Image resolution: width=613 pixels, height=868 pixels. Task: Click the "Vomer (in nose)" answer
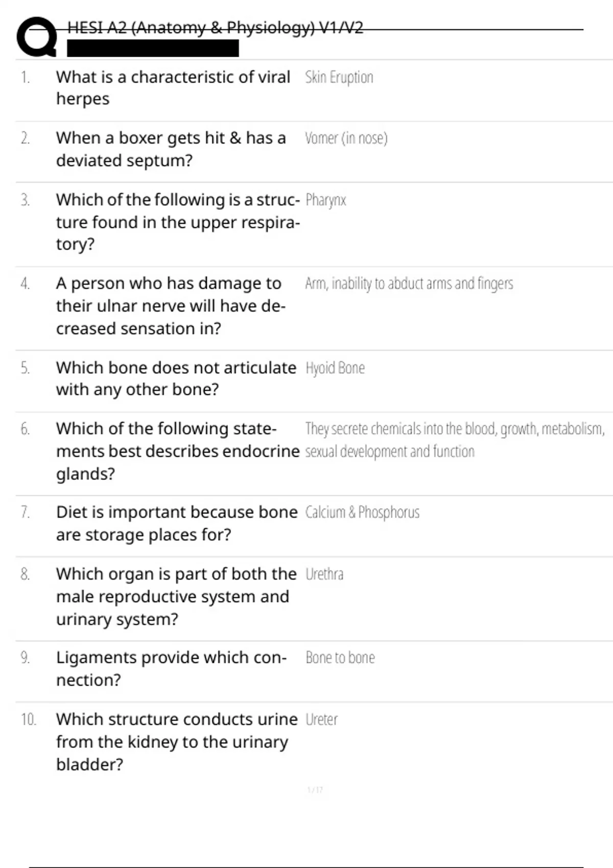(346, 138)
